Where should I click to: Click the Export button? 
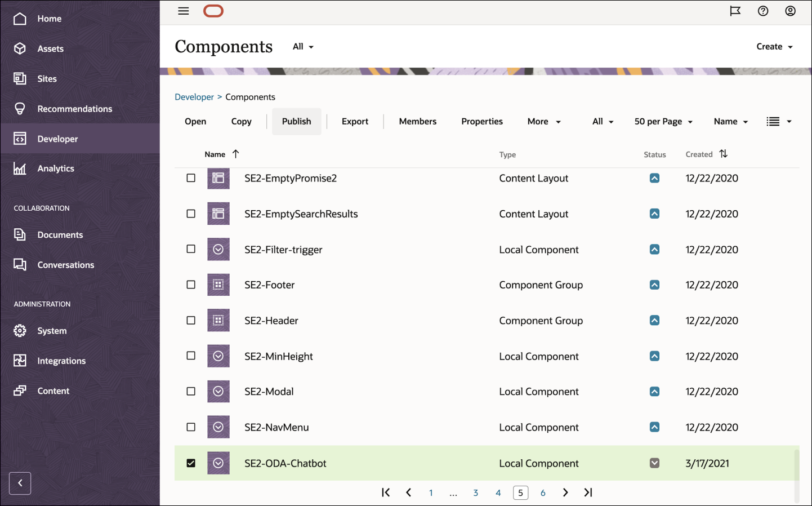point(355,121)
